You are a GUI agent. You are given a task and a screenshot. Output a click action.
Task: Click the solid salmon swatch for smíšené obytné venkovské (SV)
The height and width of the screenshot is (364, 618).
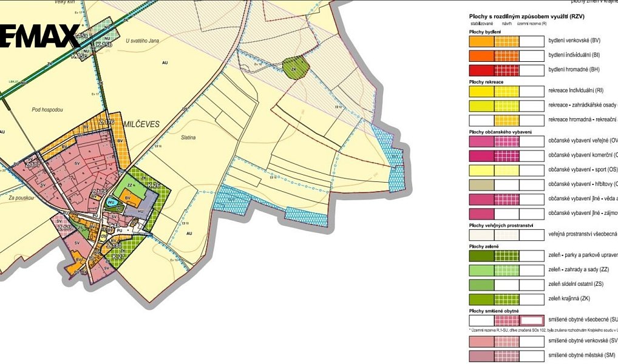pyautogui.click(x=481, y=342)
